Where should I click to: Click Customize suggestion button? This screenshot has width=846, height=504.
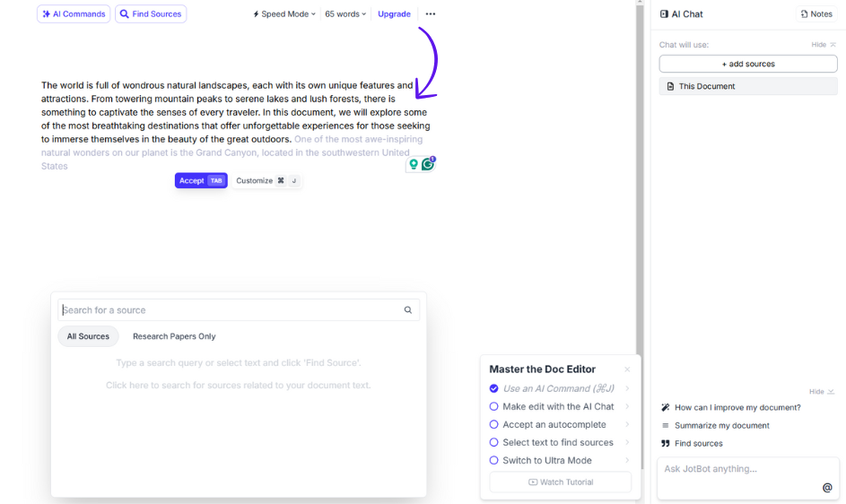[x=266, y=181]
